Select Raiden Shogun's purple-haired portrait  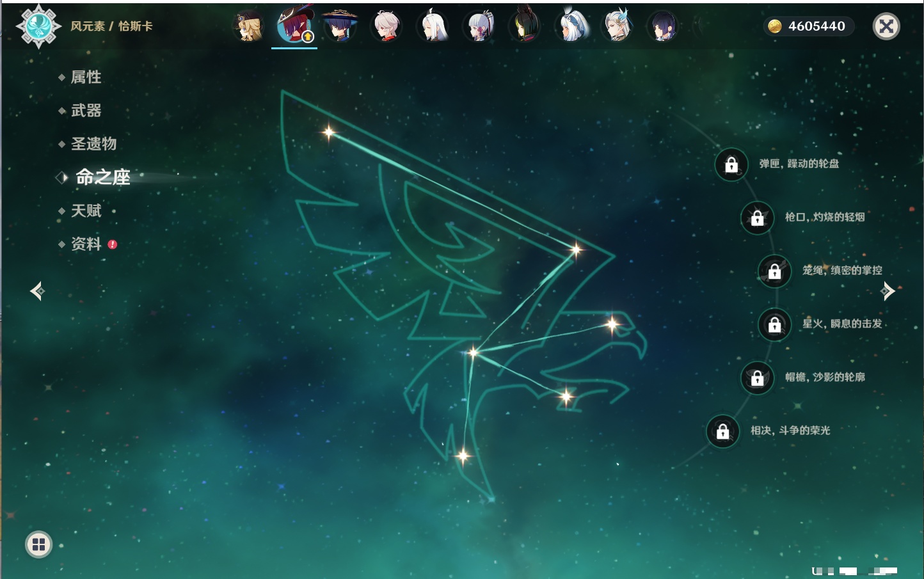point(662,26)
